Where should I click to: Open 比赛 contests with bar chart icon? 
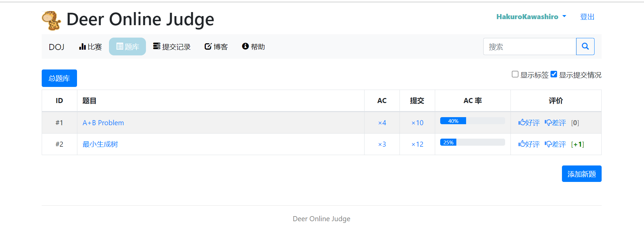click(90, 47)
